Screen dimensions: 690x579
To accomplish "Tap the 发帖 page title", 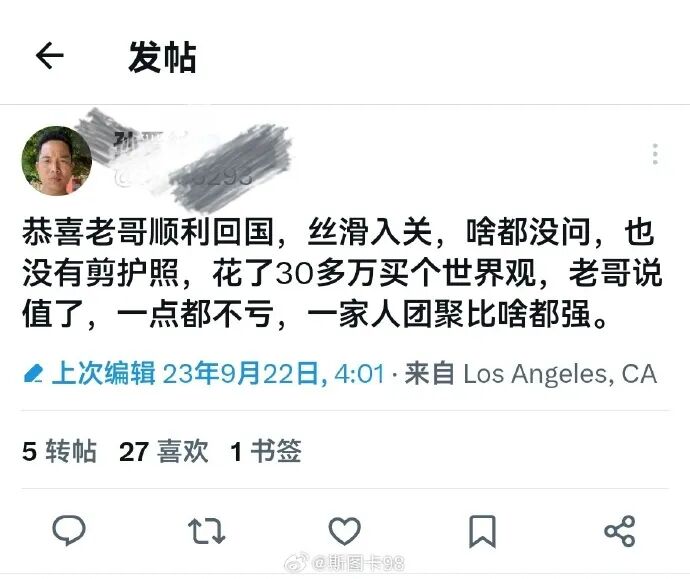I will (162, 57).
